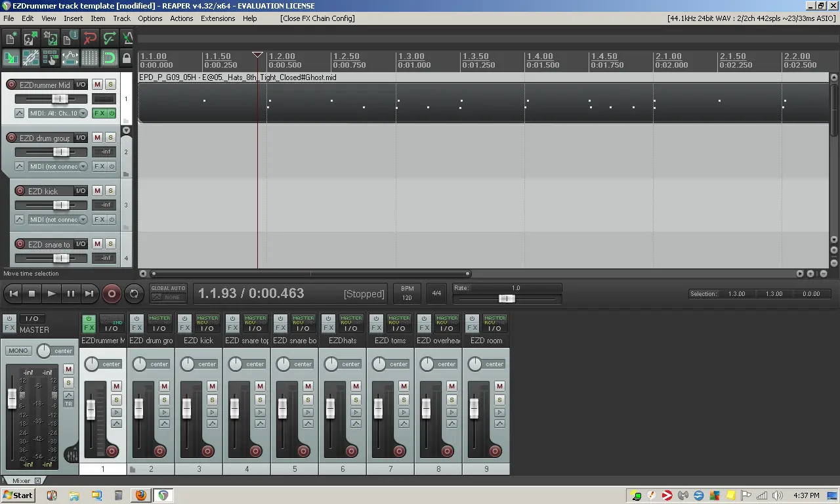Open I/O routing of EZD kick track panel

point(81,191)
